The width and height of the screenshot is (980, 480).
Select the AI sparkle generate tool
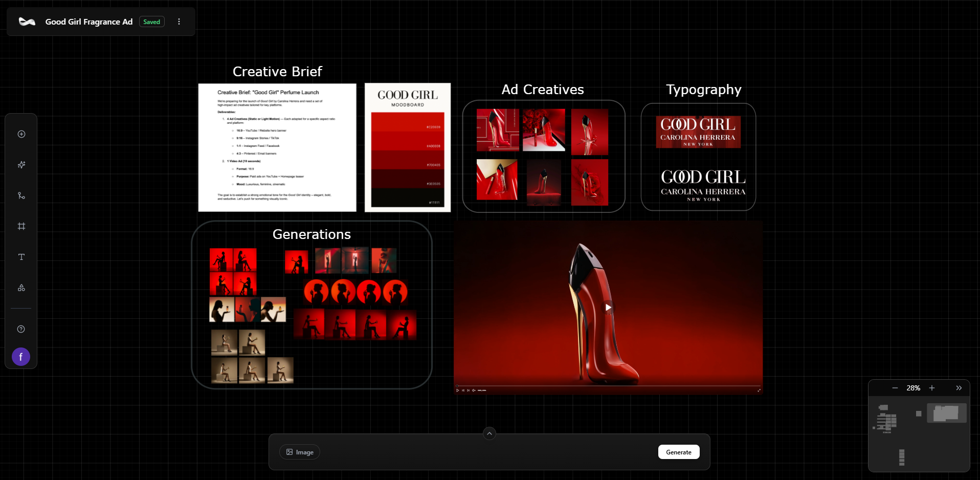click(21, 165)
